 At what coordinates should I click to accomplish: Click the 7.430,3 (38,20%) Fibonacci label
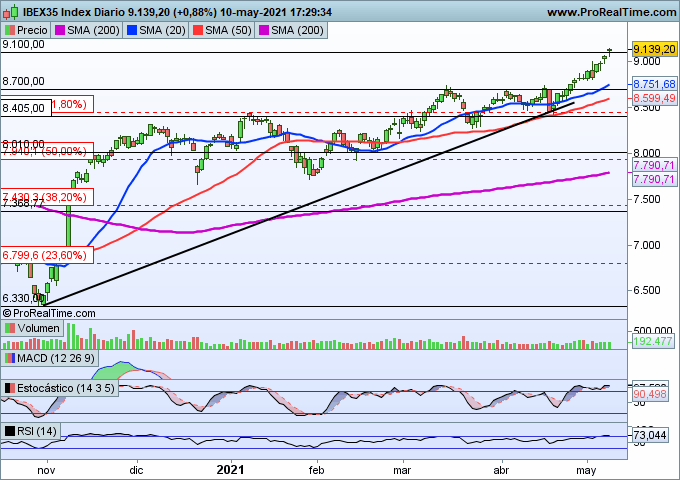[x=47, y=197]
